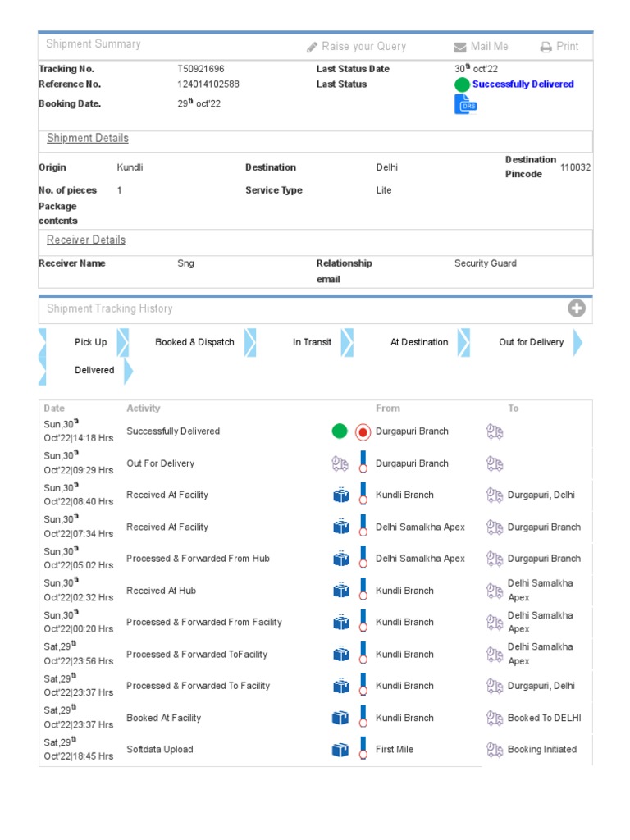This screenshot has height=840, width=630.
Task: Click the Mail Me envelope icon
Action: [460, 48]
